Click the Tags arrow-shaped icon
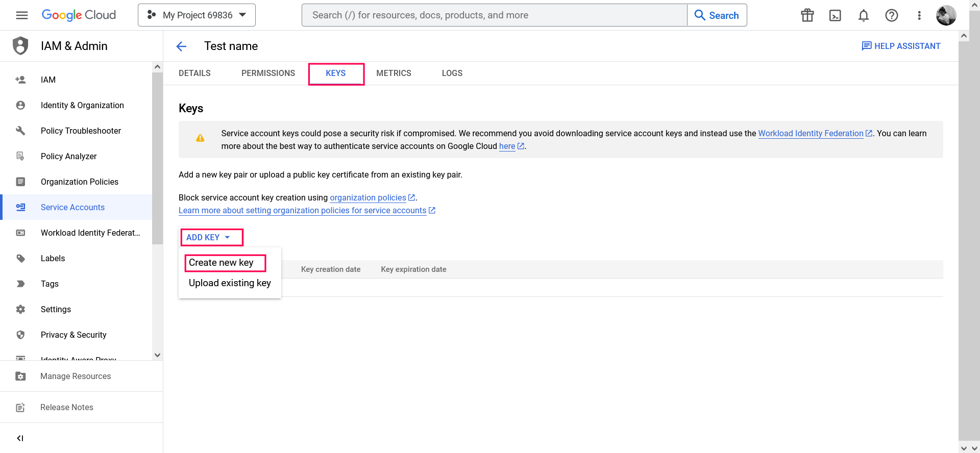Screen dimensions: 980x453 pos(20,284)
